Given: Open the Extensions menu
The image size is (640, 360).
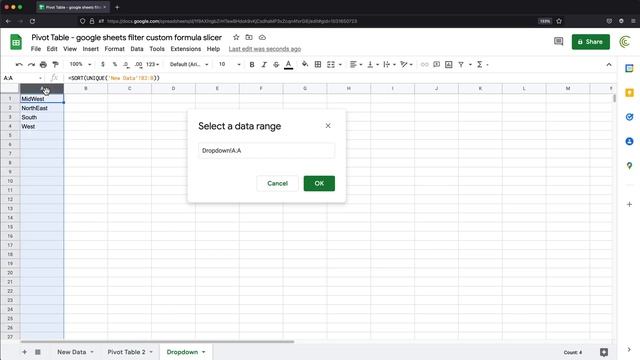Looking at the screenshot, I should pyautogui.click(x=186, y=49).
